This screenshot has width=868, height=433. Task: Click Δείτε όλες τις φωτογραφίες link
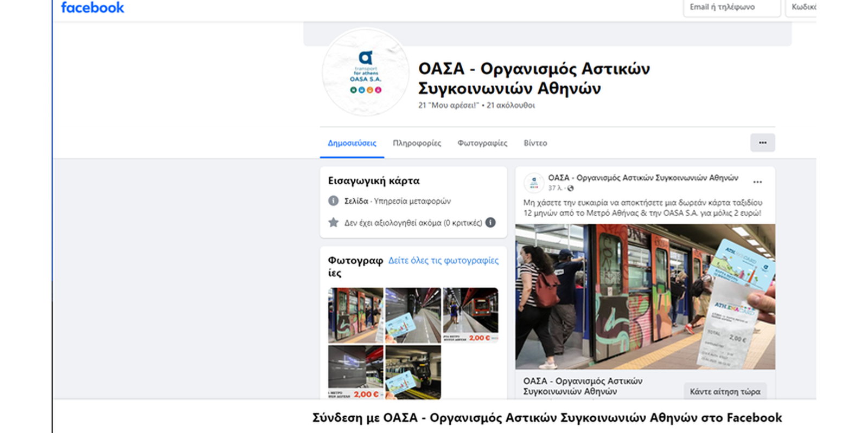(x=443, y=260)
